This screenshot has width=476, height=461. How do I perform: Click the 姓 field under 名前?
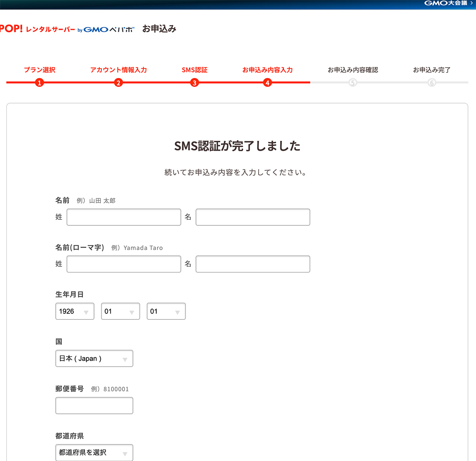(x=123, y=217)
